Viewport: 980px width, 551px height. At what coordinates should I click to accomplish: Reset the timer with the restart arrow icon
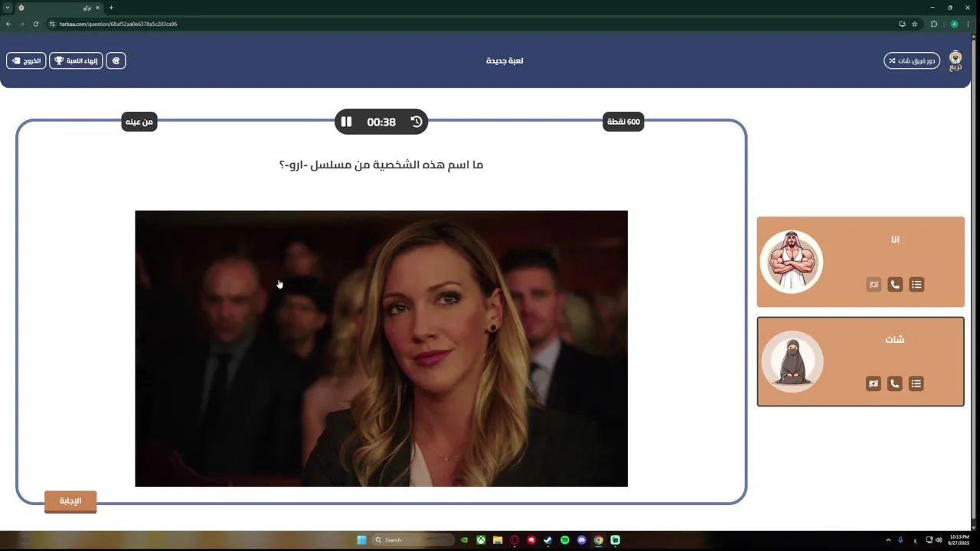[x=416, y=122]
